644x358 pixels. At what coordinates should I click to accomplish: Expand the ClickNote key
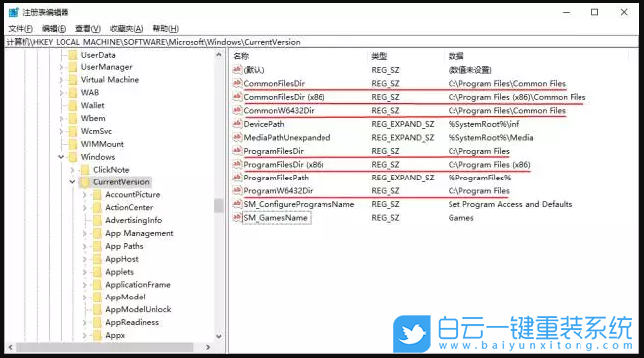[x=72, y=170]
